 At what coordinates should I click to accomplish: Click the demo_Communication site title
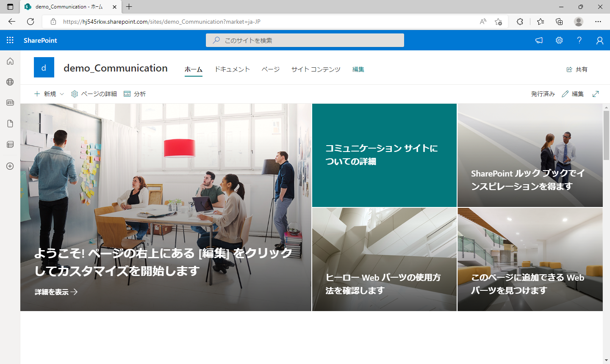(116, 68)
